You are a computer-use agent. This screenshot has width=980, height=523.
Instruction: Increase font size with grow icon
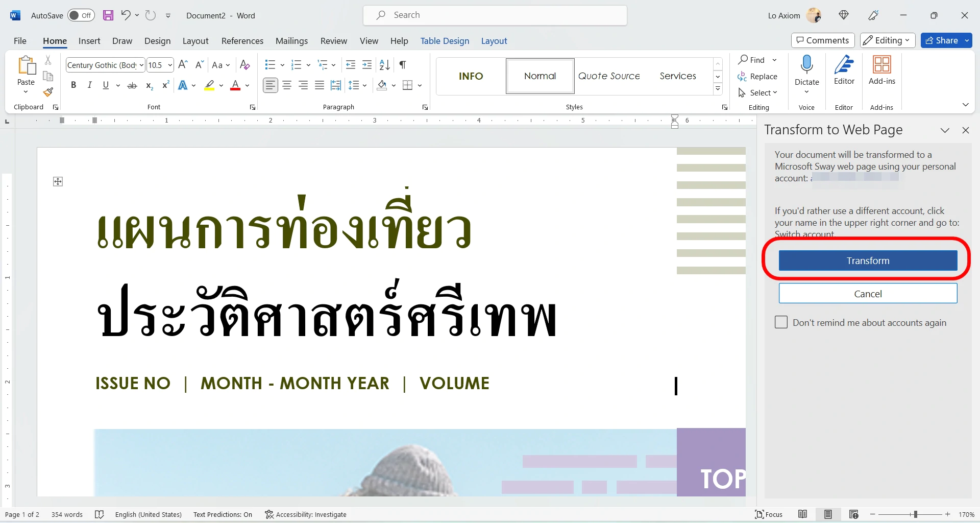coord(183,65)
